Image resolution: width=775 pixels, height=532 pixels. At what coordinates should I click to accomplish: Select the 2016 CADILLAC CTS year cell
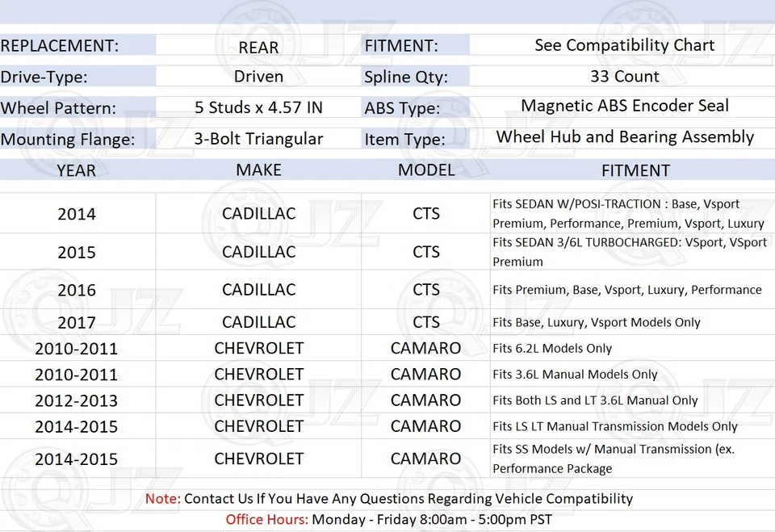[x=77, y=290]
